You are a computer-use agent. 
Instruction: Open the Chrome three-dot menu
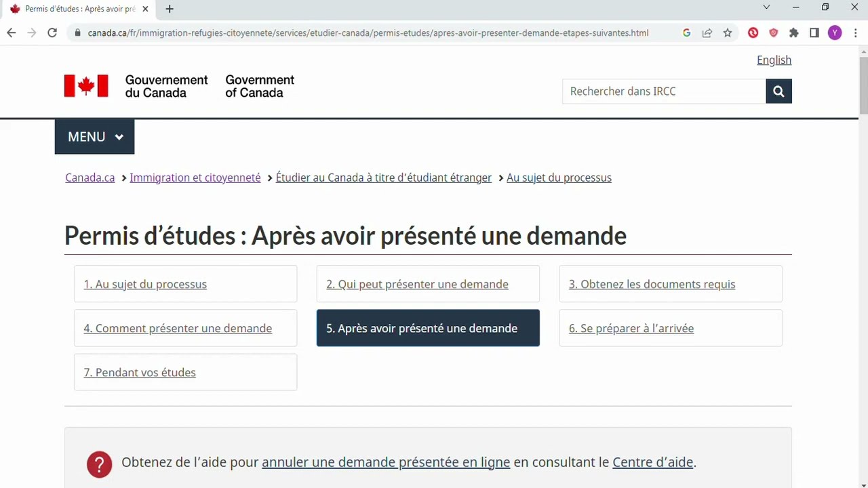856,33
